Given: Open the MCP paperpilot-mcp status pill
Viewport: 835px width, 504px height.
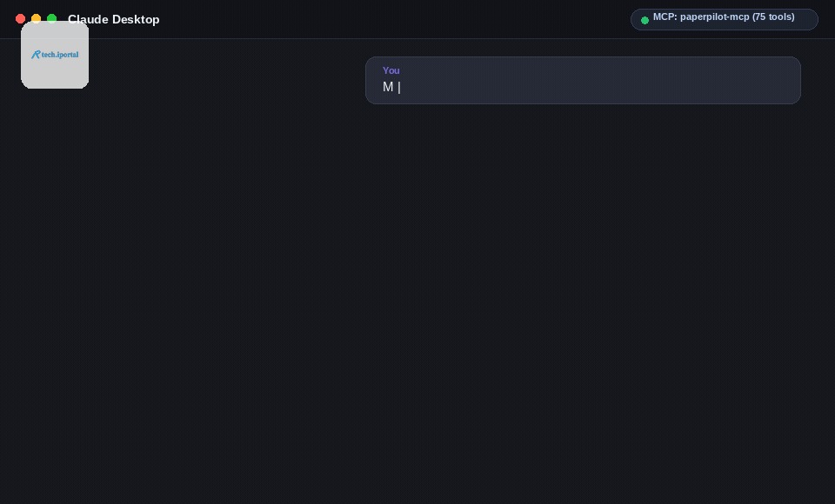Looking at the screenshot, I should coord(725,19).
